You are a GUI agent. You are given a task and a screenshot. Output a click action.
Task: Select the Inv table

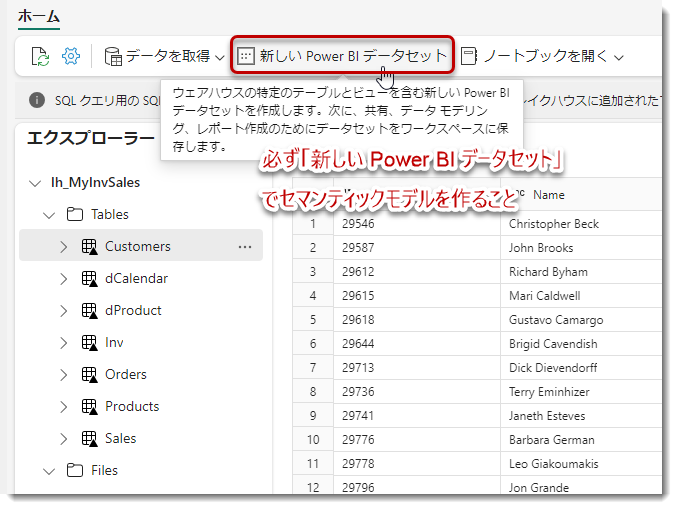coord(114,342)
